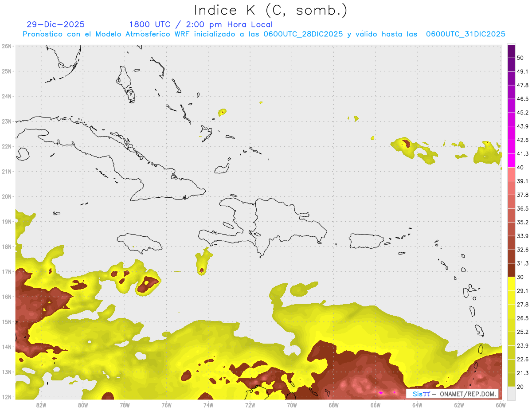Click the '46.5' colorbar label

(522, 99)
